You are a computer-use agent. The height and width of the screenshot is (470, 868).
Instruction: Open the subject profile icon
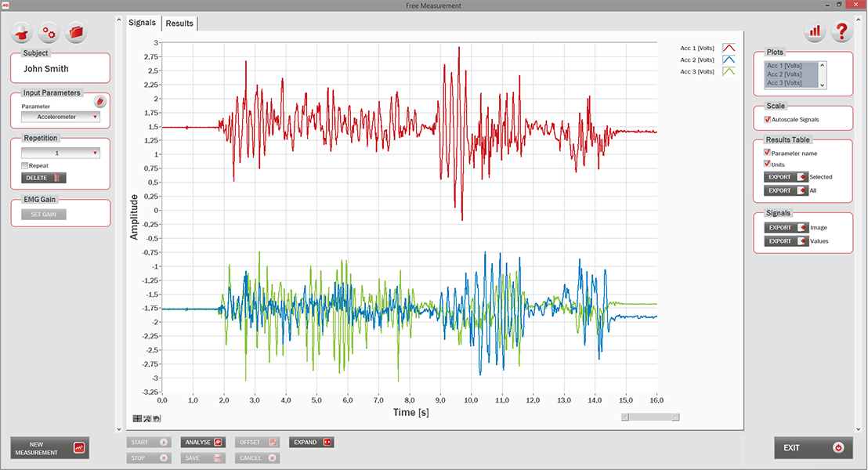pyautogui.click(x=24, y=33)
